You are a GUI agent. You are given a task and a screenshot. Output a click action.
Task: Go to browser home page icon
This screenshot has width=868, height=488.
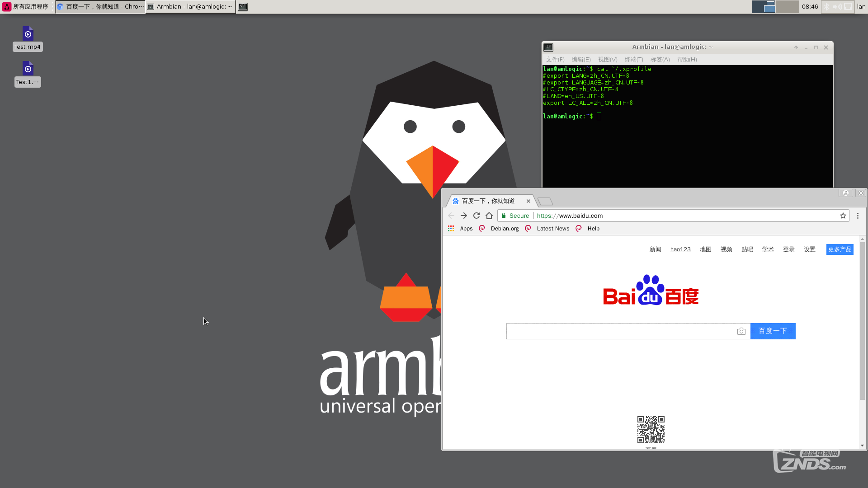click(x=489, y=216)
